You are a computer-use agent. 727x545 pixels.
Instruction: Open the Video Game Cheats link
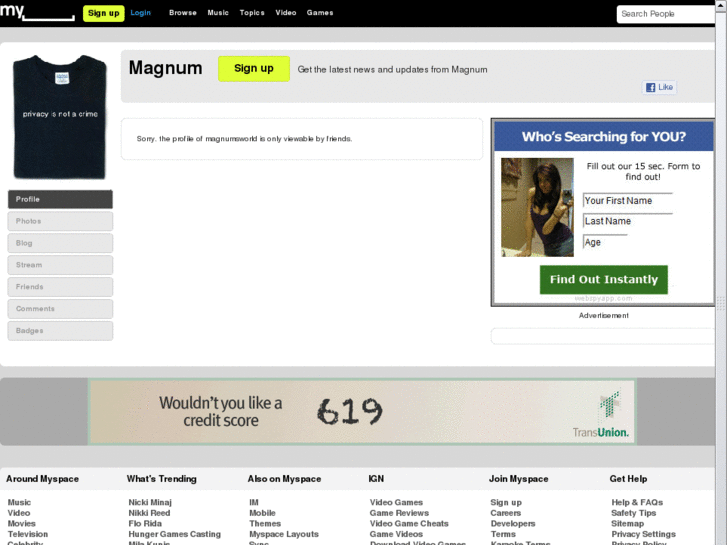(x=409, y=524)
